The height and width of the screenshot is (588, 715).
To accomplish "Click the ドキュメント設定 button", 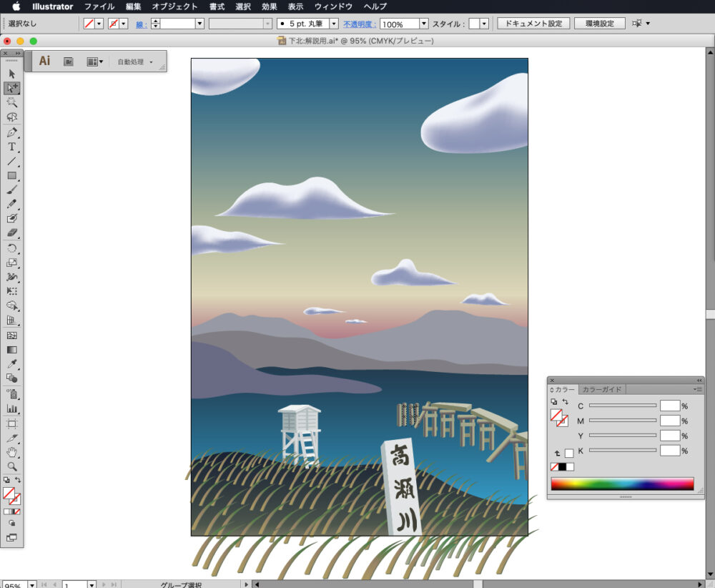I will tap(533, 24).
